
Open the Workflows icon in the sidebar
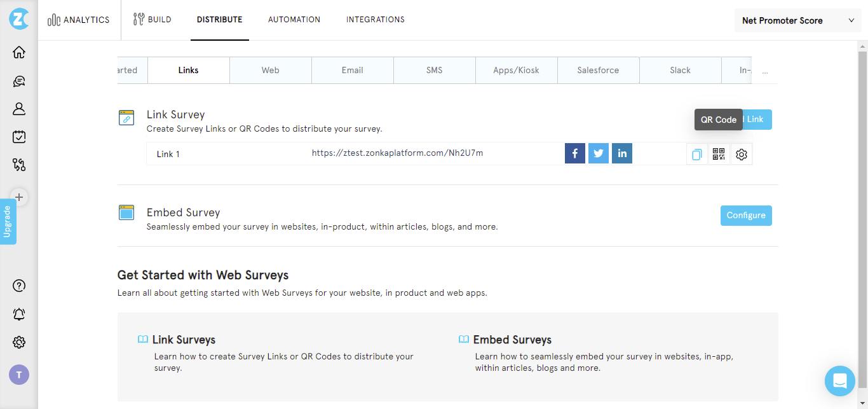18,165
